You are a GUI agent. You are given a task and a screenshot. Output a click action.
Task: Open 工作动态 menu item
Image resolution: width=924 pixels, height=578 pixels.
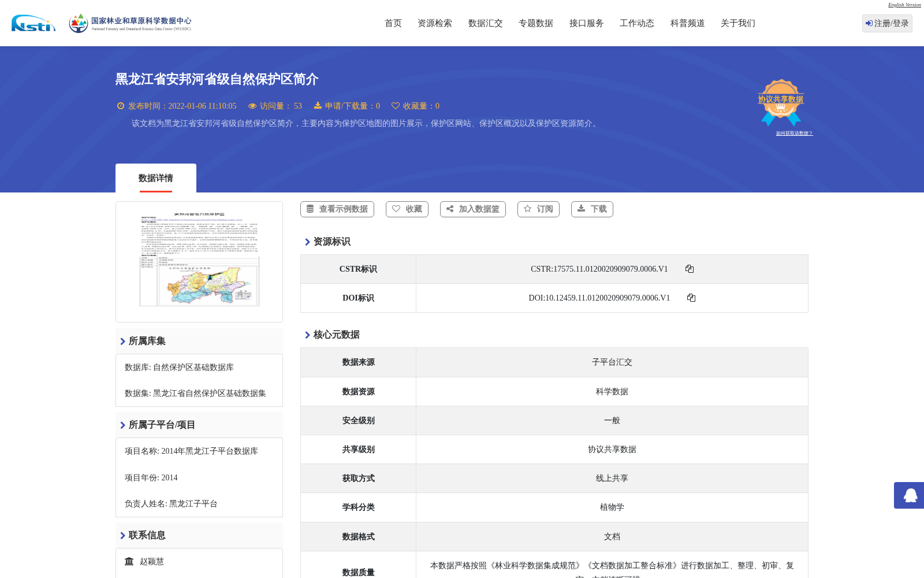click(637, 23)
